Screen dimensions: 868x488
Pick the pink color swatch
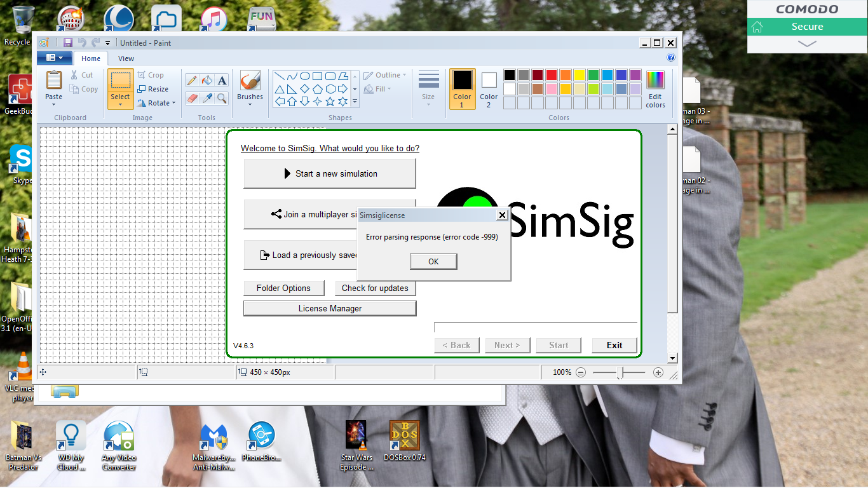(552, 89)
